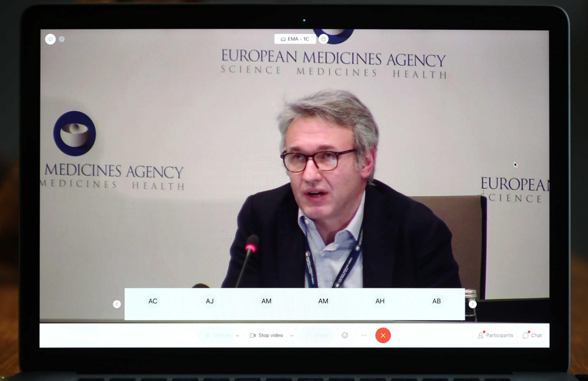Click the Stop video button
The image size is (588, 381).
point(267,335)
